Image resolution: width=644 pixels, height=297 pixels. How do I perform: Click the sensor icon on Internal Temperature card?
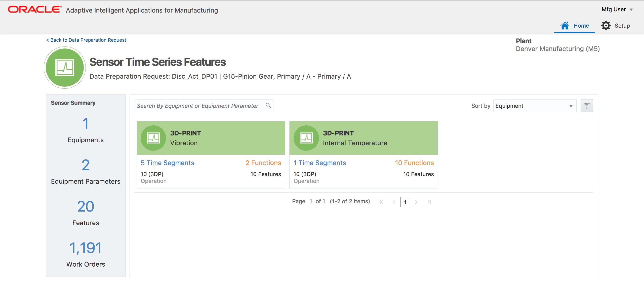point(306,138)
